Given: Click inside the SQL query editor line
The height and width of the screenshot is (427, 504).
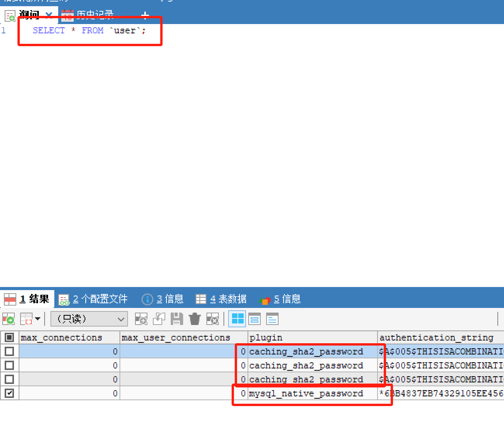Looking at the screenshot, I should [x=89, y=30].
